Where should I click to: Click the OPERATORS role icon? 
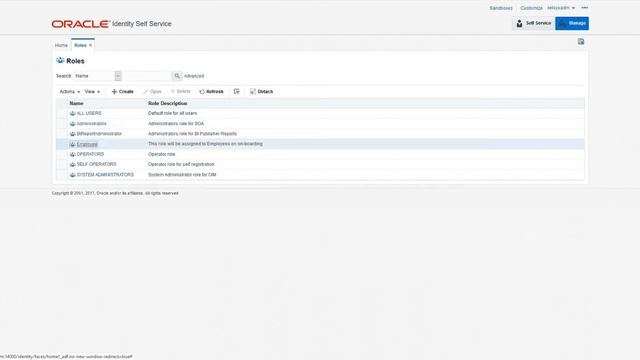coord(73,154)
